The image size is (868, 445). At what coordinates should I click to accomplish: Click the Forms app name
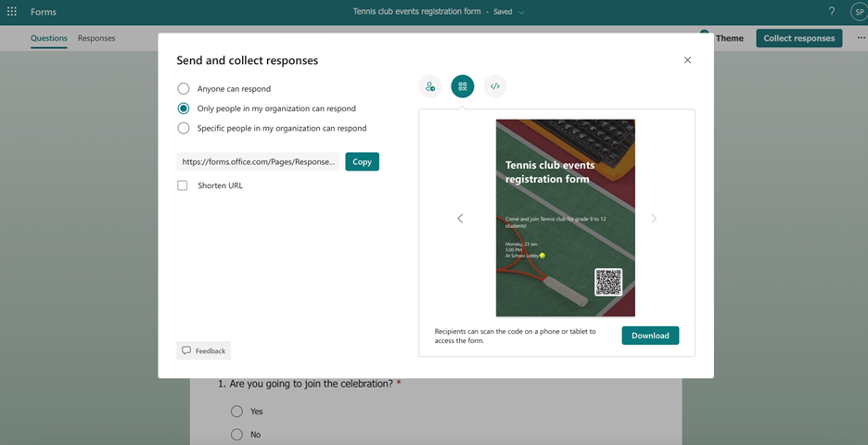tap(44, 12)
